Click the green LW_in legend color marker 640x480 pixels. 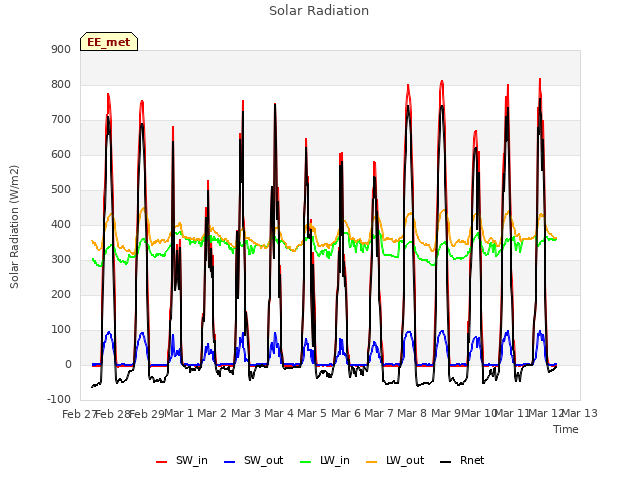click(306, 462)
